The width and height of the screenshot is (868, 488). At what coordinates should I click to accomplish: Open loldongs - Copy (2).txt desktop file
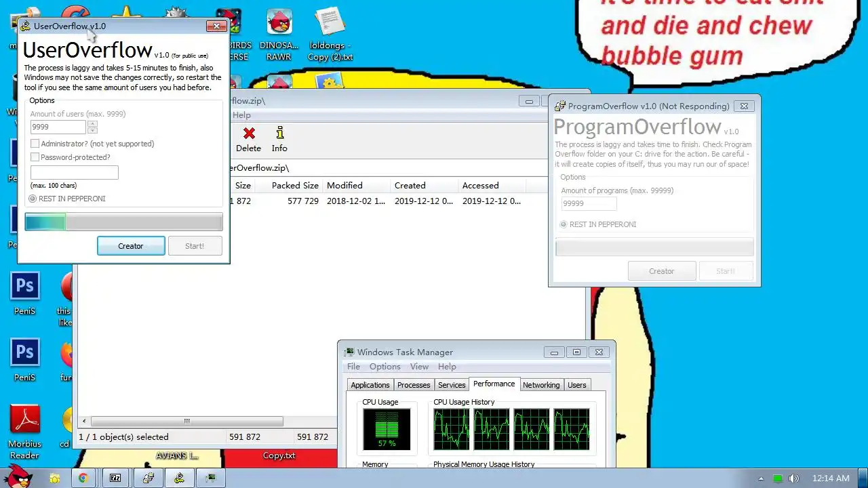pos(330,35)
